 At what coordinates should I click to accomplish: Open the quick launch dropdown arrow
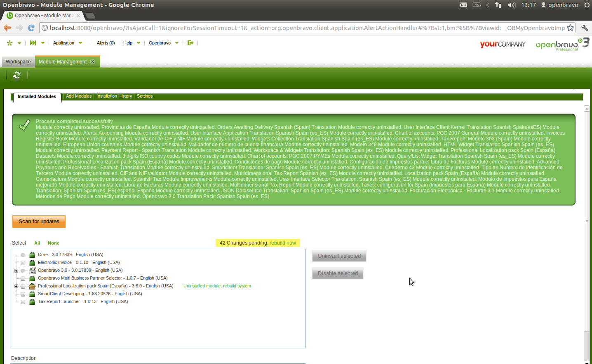(x=42, y=43)
